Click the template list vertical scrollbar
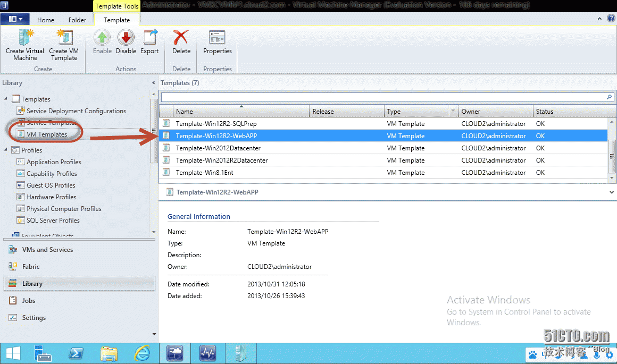This screenshot has height=364, width=617. (x=612, y=156)
